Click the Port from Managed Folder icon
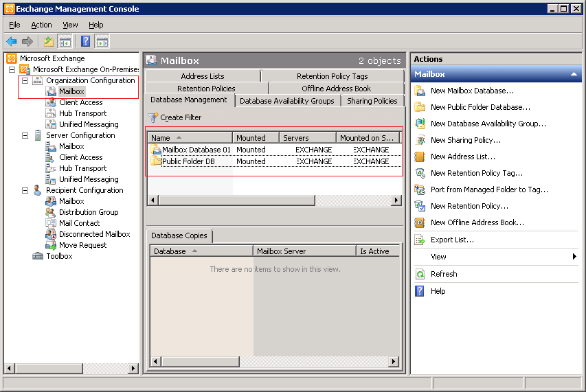Viewport: 586px width, 392px height. coord(420,189)
